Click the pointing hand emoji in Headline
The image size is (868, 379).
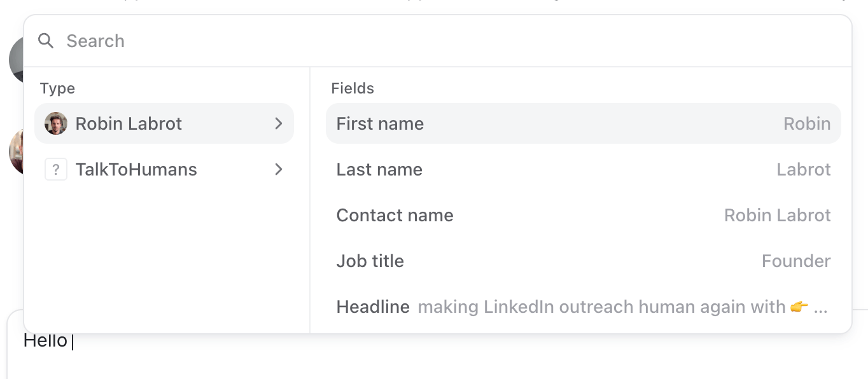tap(799, 307)
